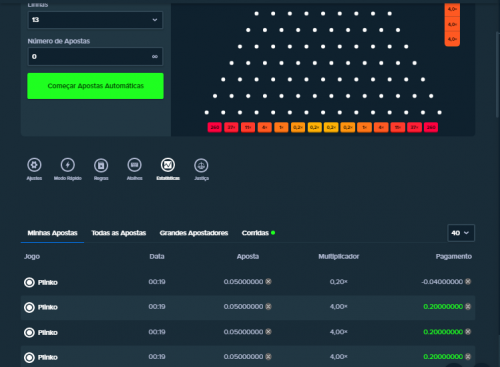Click the -0.04000000 payout value
The image size is (500, 367).
coord(442,282)
